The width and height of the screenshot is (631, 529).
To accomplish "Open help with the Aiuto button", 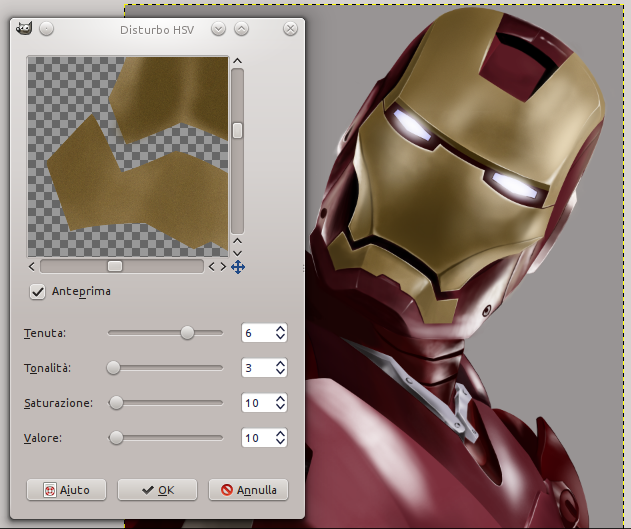I will pos(66,490).
